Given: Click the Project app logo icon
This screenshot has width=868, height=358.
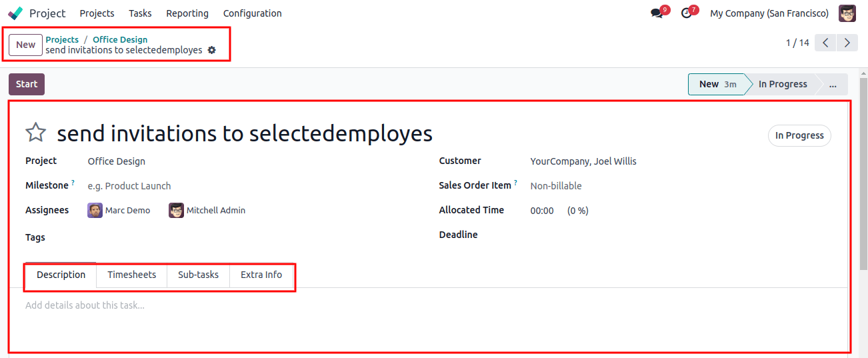Looking at the screenshot, I should click(x=15, y=13).
